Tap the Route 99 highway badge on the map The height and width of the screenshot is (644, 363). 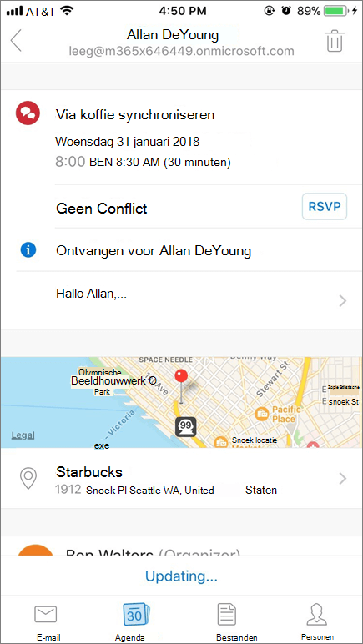click(186, 427)
